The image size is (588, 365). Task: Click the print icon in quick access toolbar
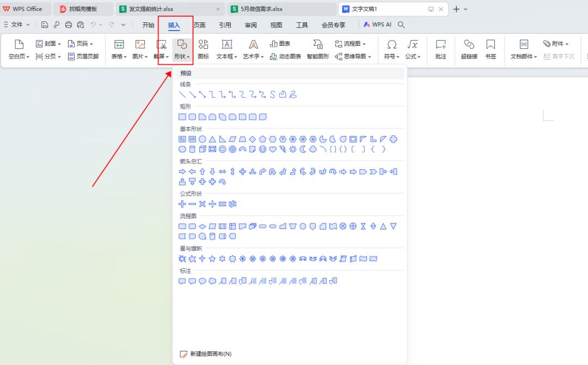point(68,24)
